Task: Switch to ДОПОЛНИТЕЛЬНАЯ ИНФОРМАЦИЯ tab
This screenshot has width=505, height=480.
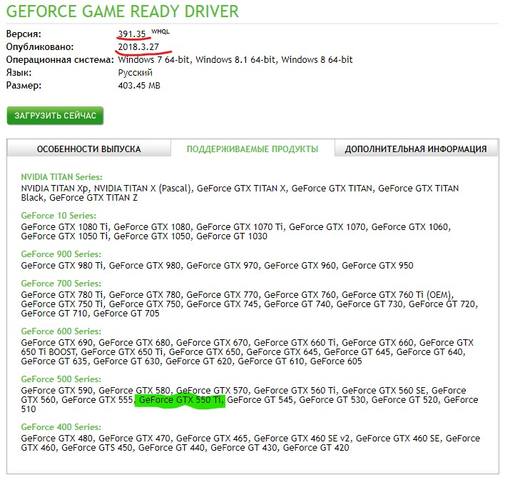Action: [416, 149]
